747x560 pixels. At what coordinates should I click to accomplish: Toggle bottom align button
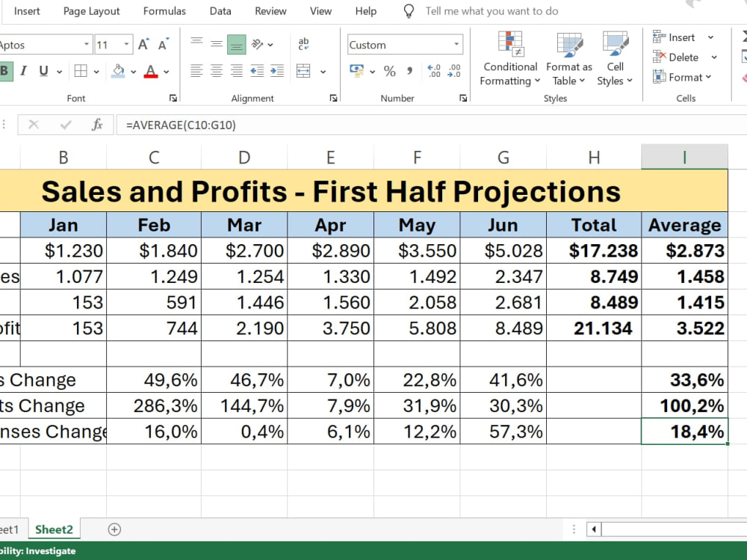coord(236,44)
